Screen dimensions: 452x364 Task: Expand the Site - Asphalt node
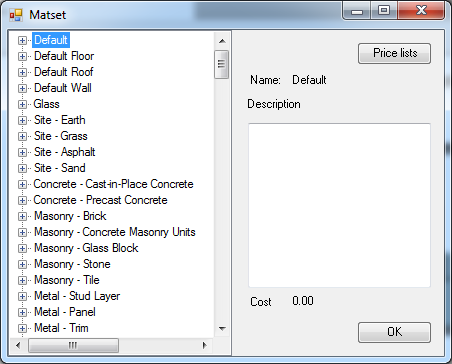click(22, 152)
